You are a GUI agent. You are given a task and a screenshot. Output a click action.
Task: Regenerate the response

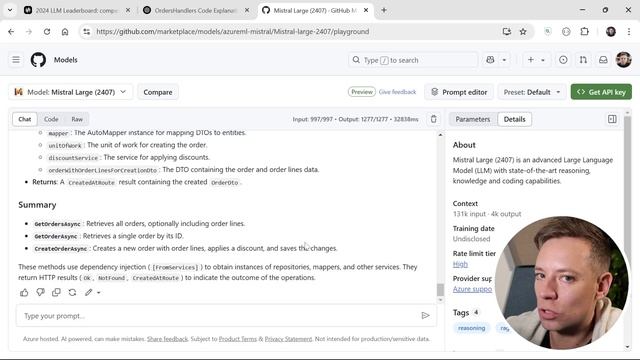coord(72,292)
